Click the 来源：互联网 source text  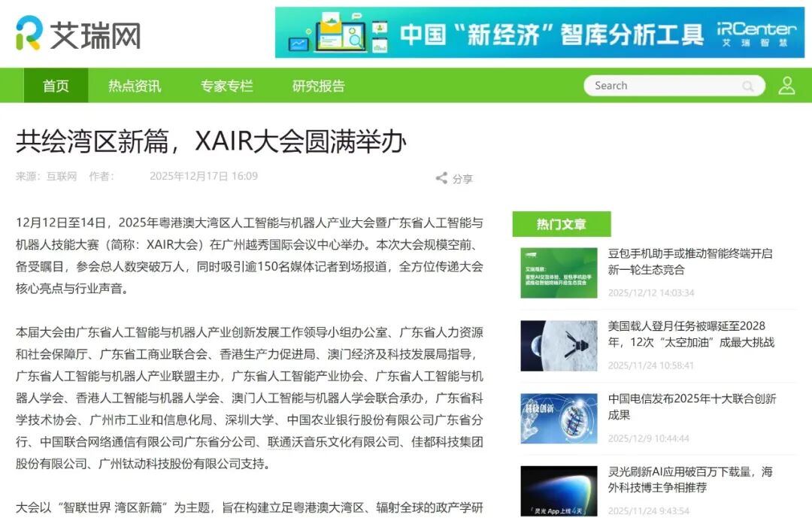click(46, 176)
